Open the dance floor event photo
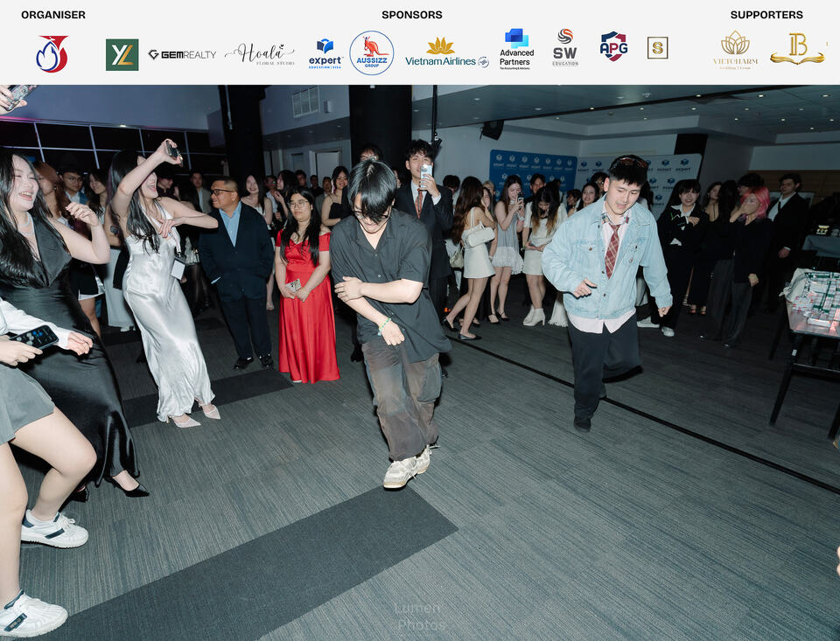The height and width of the screenshot is (641, 840). tap(420, 363)
